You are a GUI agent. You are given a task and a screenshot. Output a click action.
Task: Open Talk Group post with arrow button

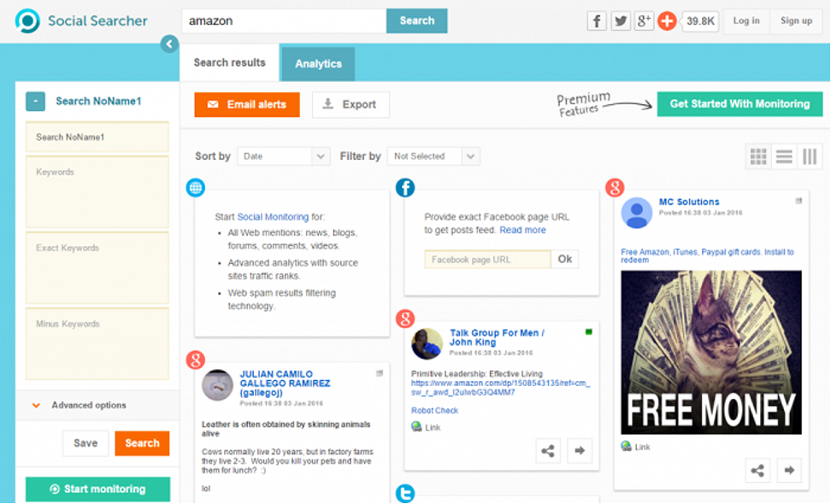[x=580, y=451]
